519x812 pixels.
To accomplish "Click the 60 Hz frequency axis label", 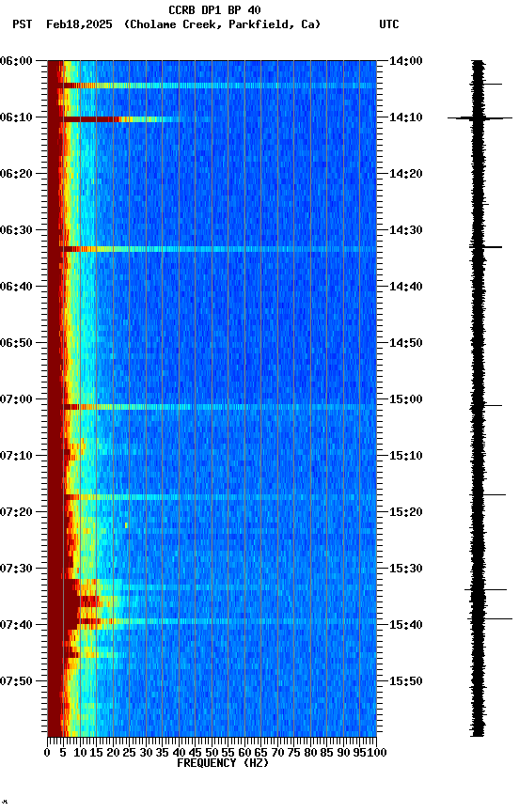I will click(244, 753).
